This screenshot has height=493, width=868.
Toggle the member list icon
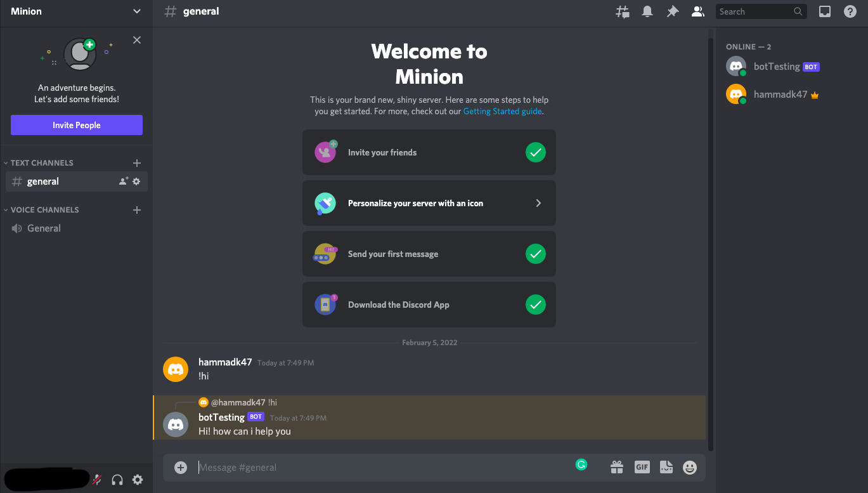pyautogui.click(x=698, y=11)
